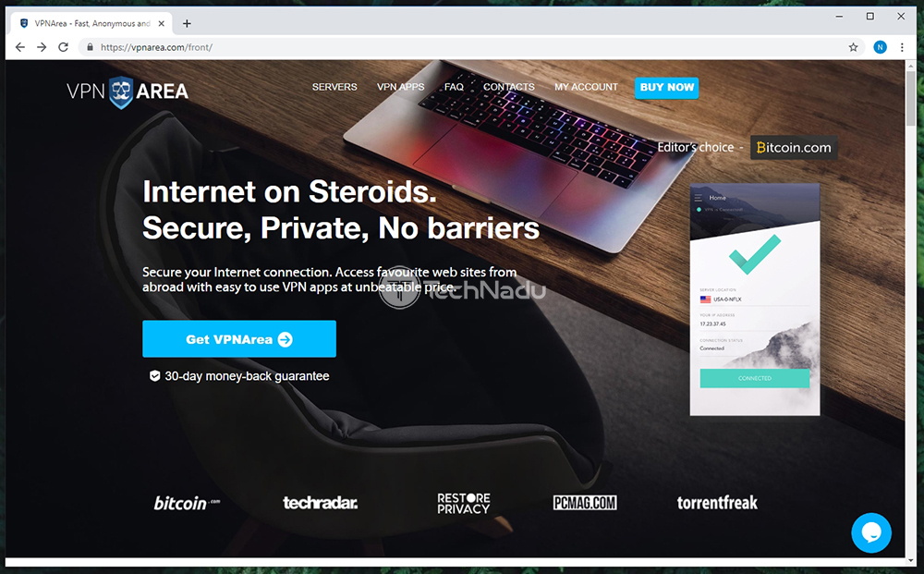Go to the FAQ page

click(454, 87)
